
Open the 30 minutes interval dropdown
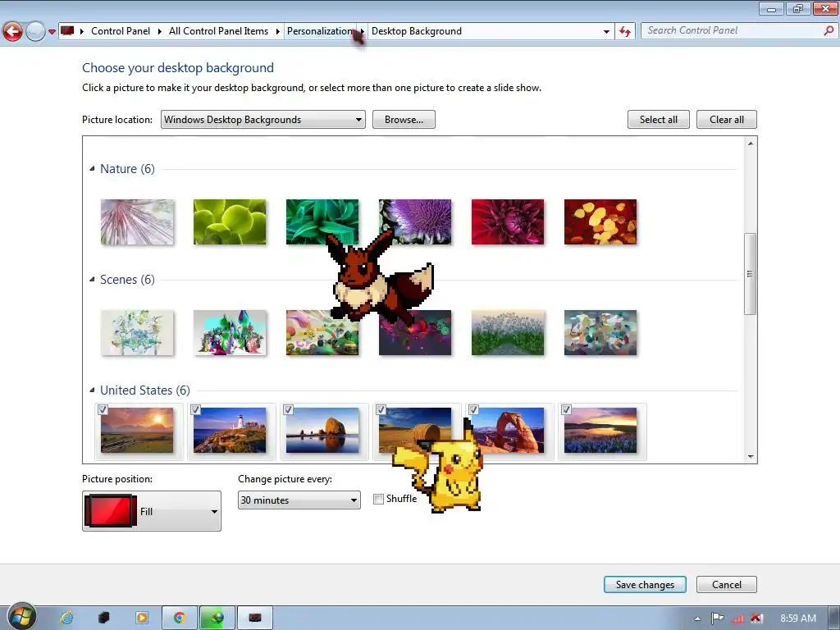299,500
